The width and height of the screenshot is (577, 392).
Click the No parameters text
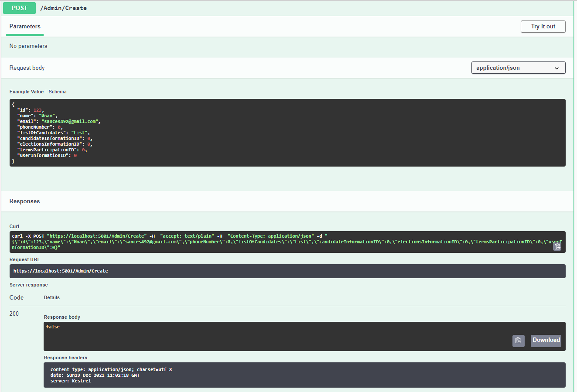coord(28,46)
